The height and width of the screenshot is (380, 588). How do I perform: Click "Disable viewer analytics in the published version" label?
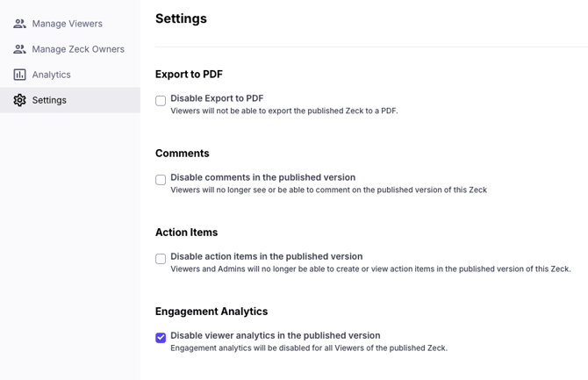275,335
